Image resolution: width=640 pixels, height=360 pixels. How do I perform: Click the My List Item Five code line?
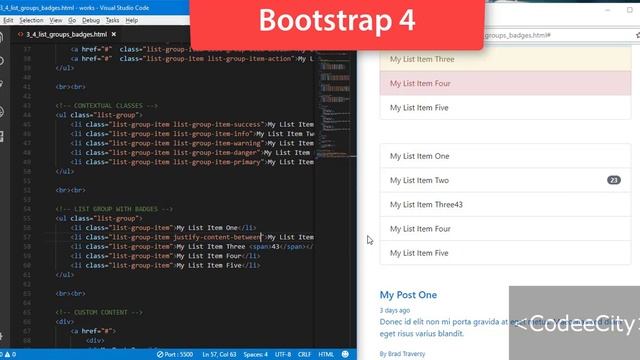[x=165, y=265]
